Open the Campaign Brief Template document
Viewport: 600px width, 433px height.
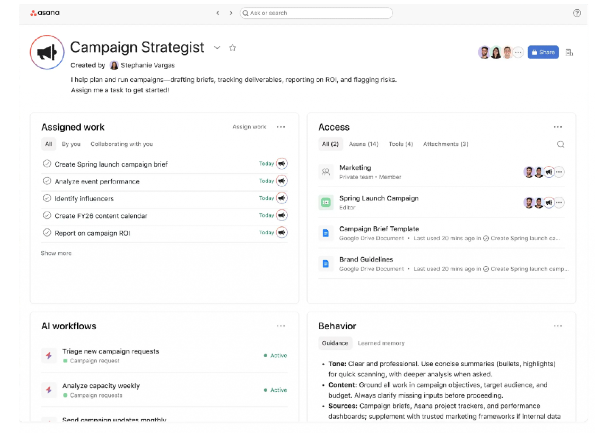(379, 229)
